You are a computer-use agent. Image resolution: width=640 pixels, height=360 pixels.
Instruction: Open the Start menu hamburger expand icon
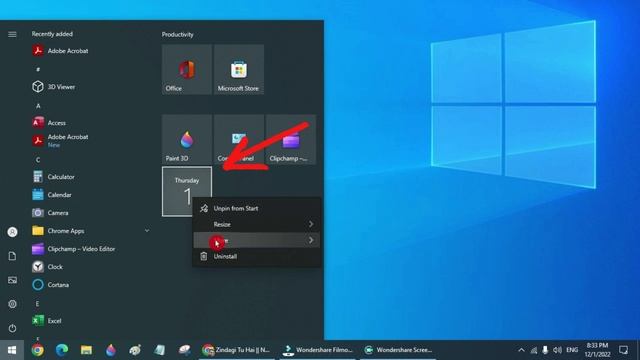(x=12, y=34)
